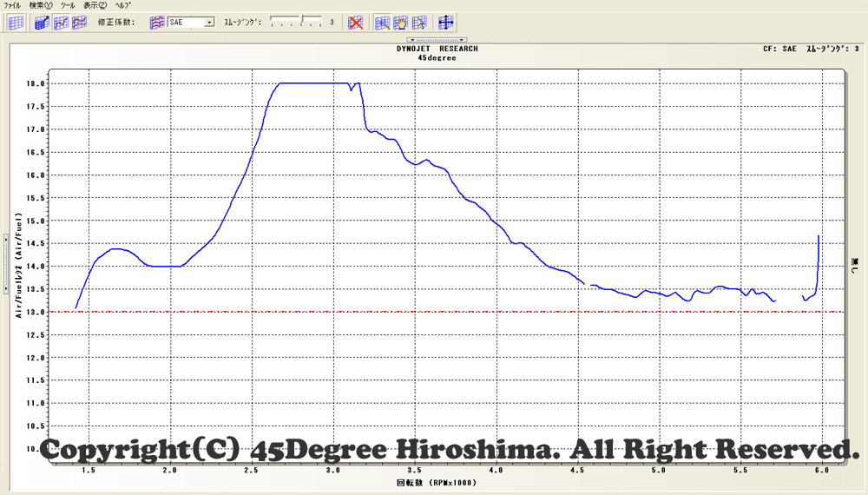Click the Air/Fuel curve peak at 18.0

coord(312,83)
